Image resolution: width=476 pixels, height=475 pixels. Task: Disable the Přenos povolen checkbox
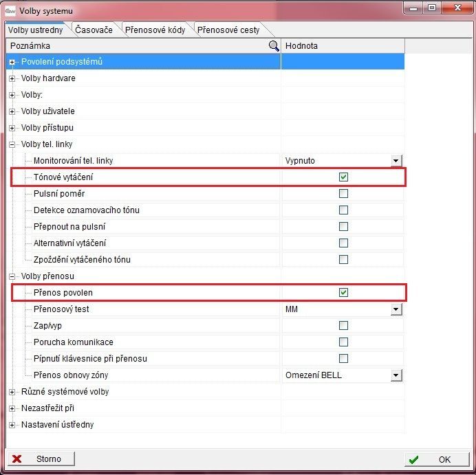coord(343,293)
